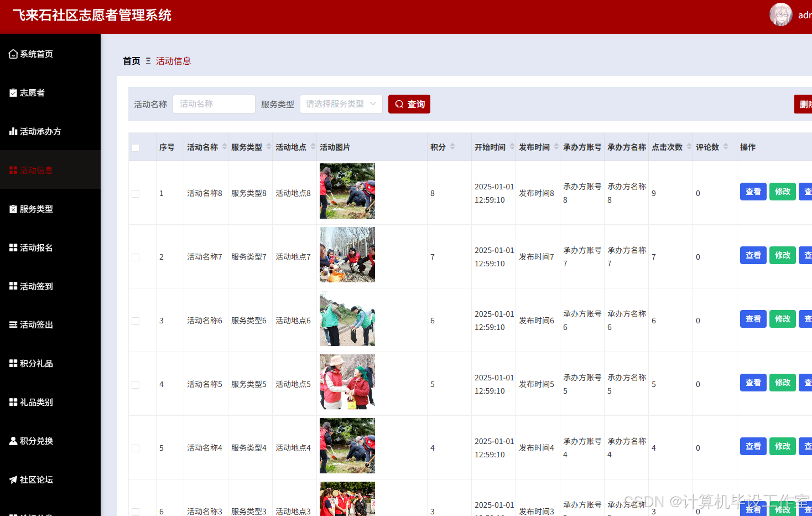Open the activity image of 活动名称6

[347, 318]
